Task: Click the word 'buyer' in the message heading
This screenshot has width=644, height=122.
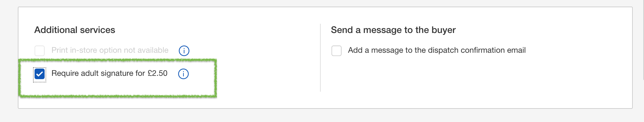Action: pos(443,30)
